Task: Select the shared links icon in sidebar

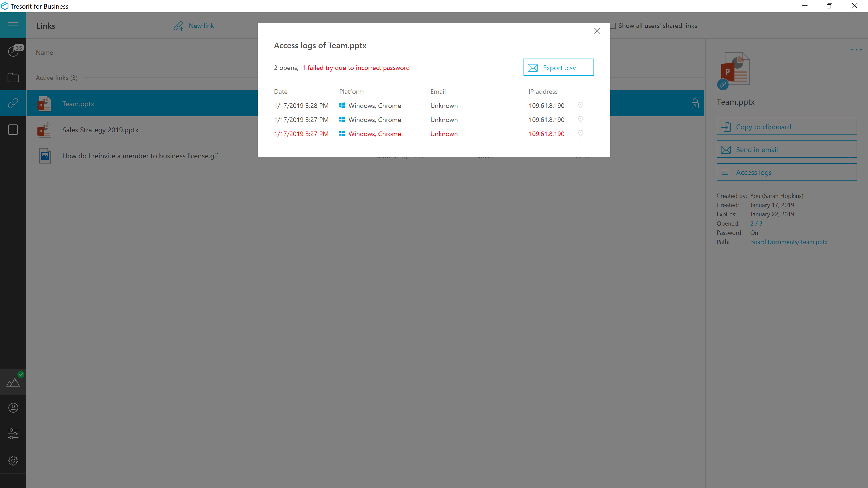Action: click(13, 104)
